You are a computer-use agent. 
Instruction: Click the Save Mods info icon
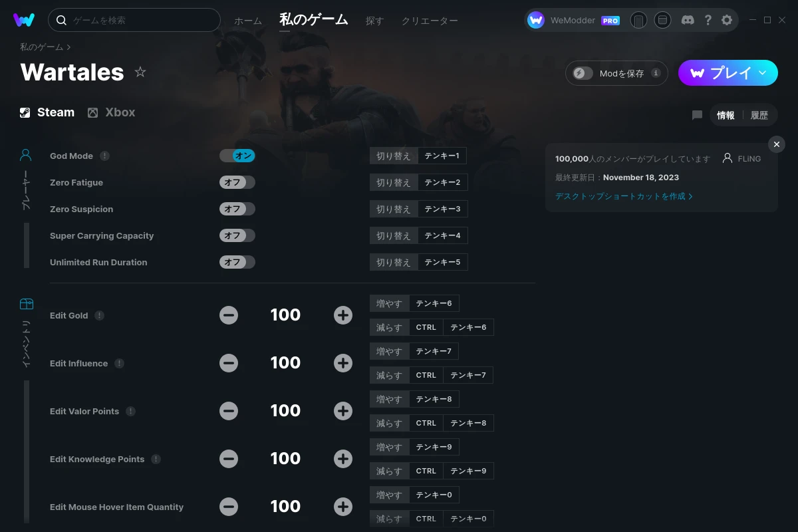click(656, 73)
